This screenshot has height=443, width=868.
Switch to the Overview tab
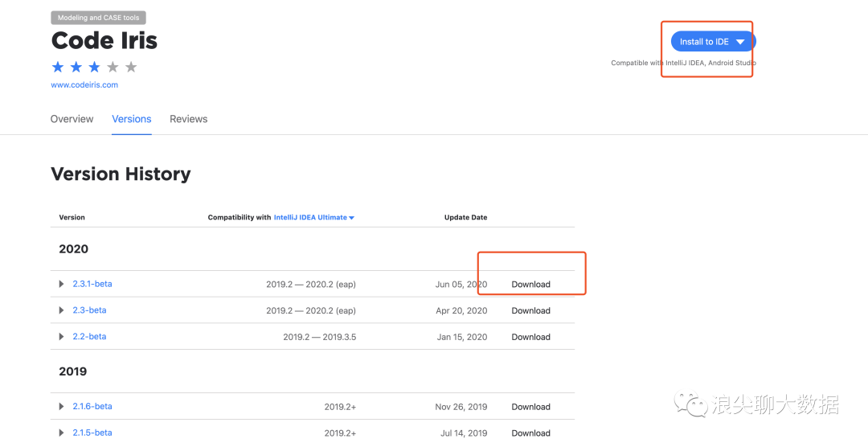pyautogui.click(x=72, y=119)
